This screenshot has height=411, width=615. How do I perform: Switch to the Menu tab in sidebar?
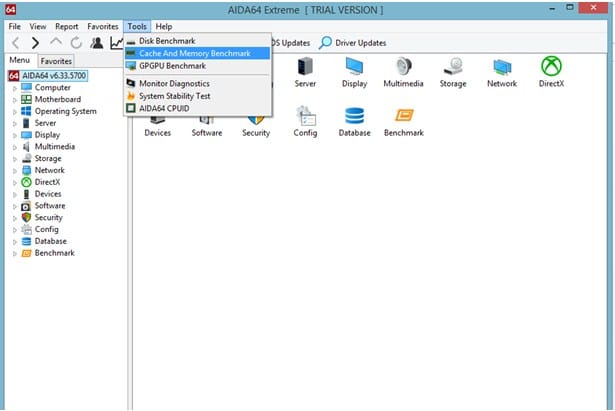[x=20, y=60]
